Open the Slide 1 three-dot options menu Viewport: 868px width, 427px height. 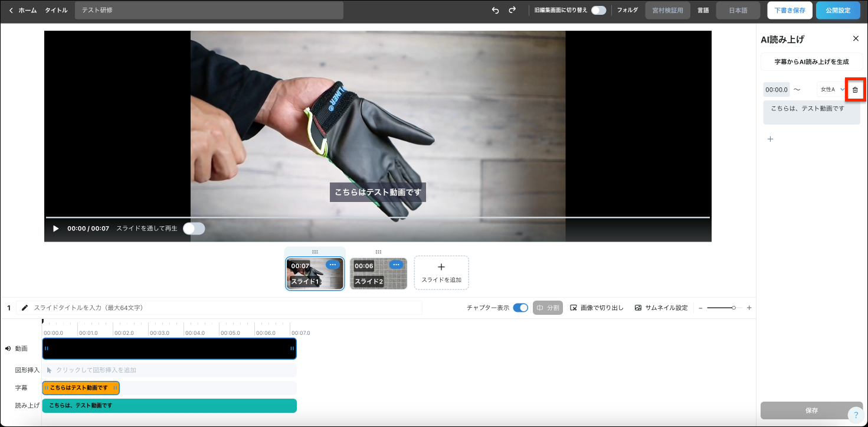[333, 265]
